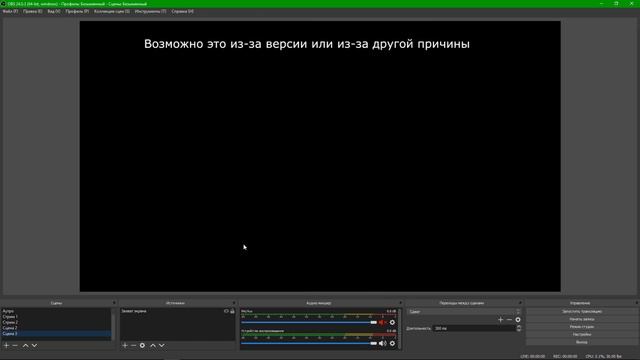Viewport: 640px width, 360px height.
Task: Open the Профиль menu
Action: [77, 11]
